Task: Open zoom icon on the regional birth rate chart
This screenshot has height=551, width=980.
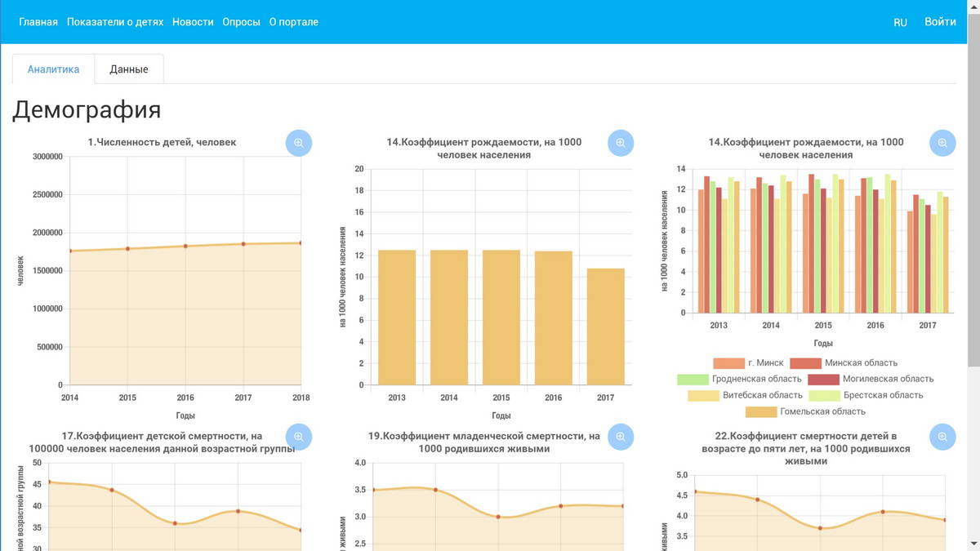Action: click(942, 143)
